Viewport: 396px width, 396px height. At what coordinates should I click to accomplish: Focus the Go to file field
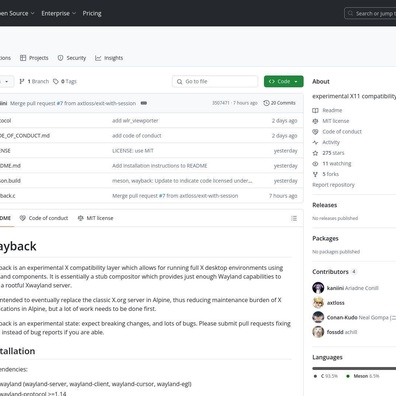click(x=215, y=81)
